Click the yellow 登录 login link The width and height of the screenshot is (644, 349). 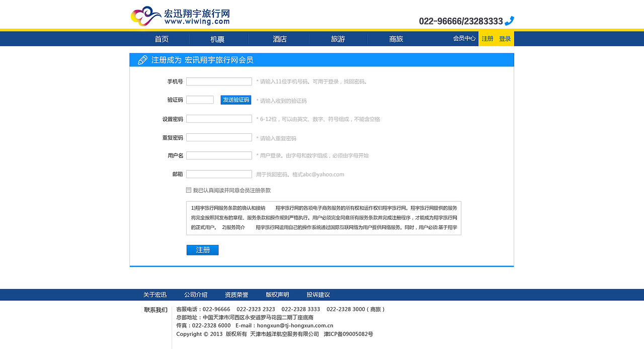[x=505, y=38]
